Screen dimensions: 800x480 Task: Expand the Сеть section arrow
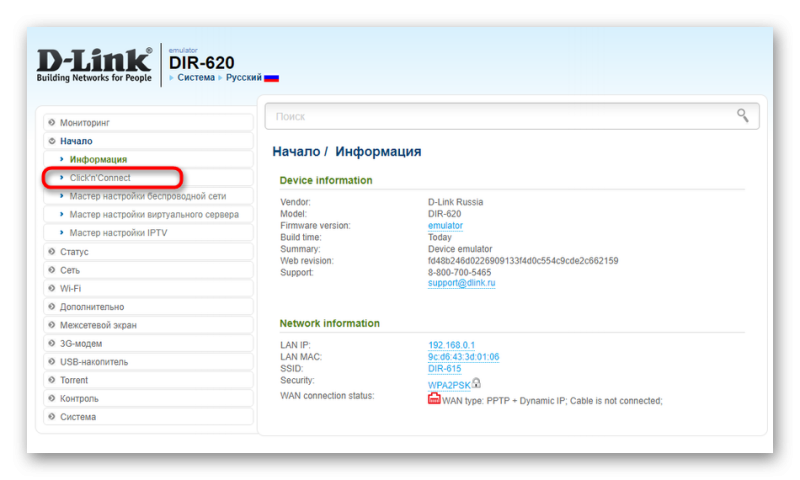pyautogui.click(x=52, y=270)
